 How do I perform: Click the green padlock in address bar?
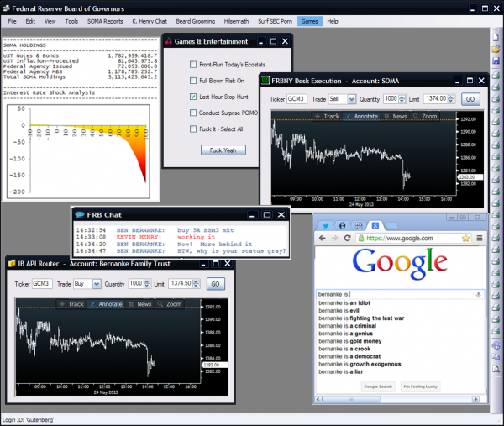tap(361, 239)
